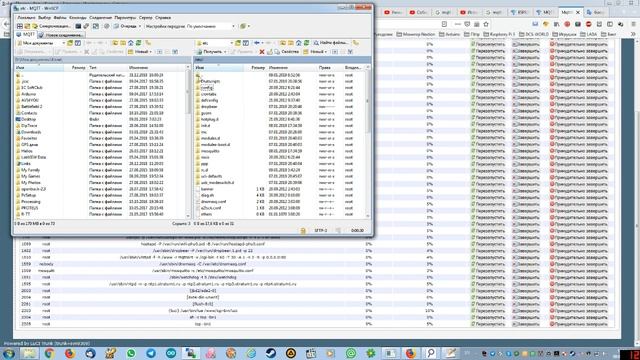640x360 pixels.
Task: Close the active Firefox tab
Action: coord(578,13)
